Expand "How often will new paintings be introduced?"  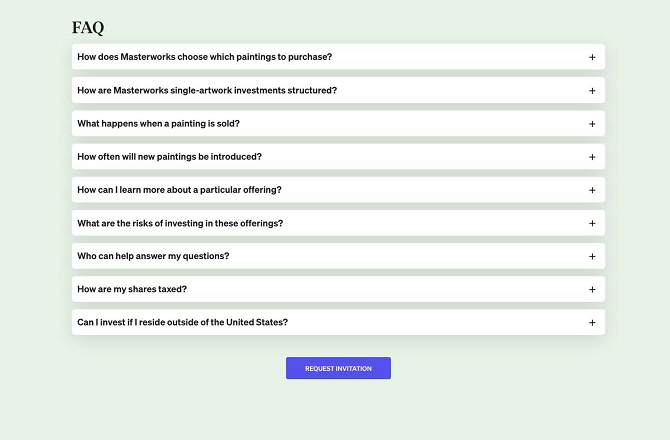tap(169, 157)
